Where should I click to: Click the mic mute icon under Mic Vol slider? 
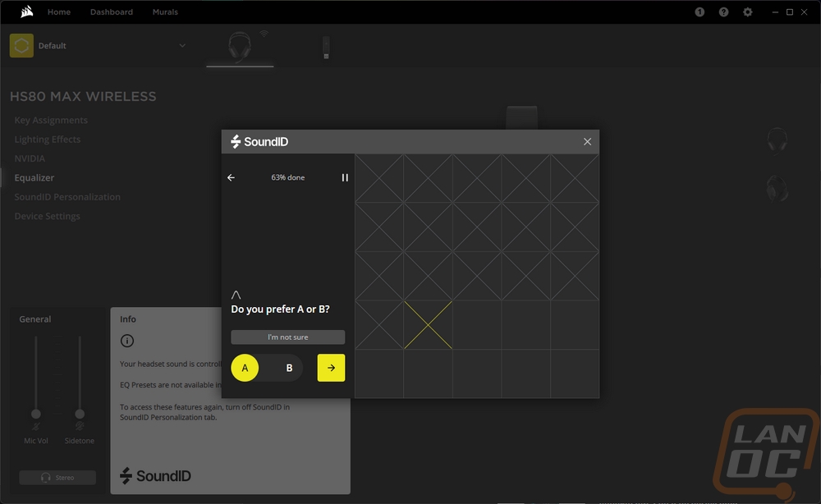(x=35, y=427)
